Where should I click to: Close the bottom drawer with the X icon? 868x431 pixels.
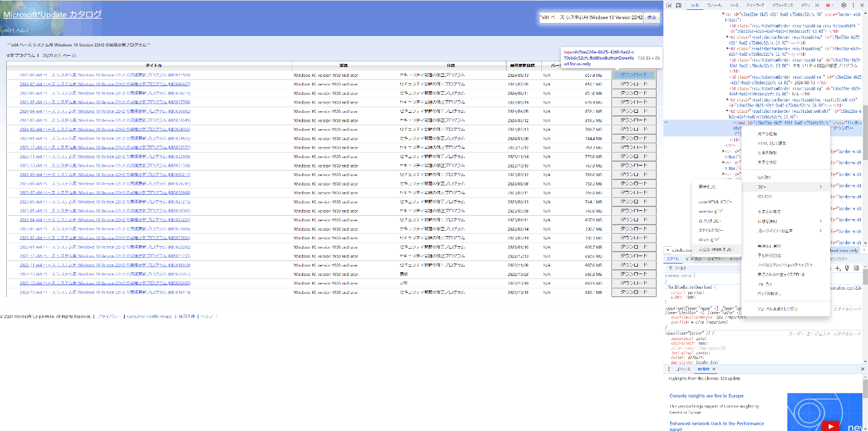point(862,369)
